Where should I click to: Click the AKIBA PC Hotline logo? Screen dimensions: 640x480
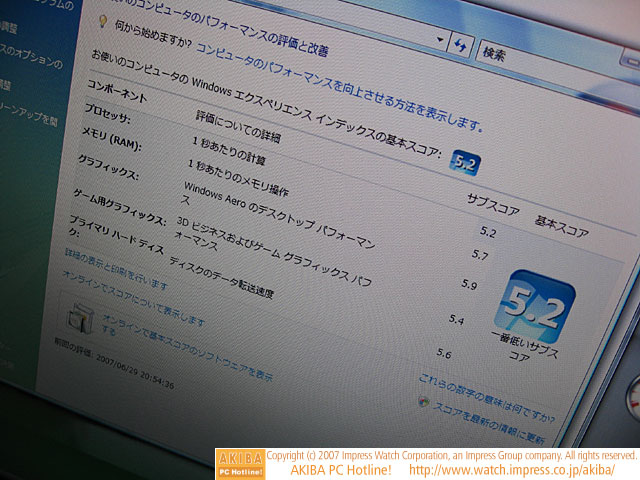[239, 462]
